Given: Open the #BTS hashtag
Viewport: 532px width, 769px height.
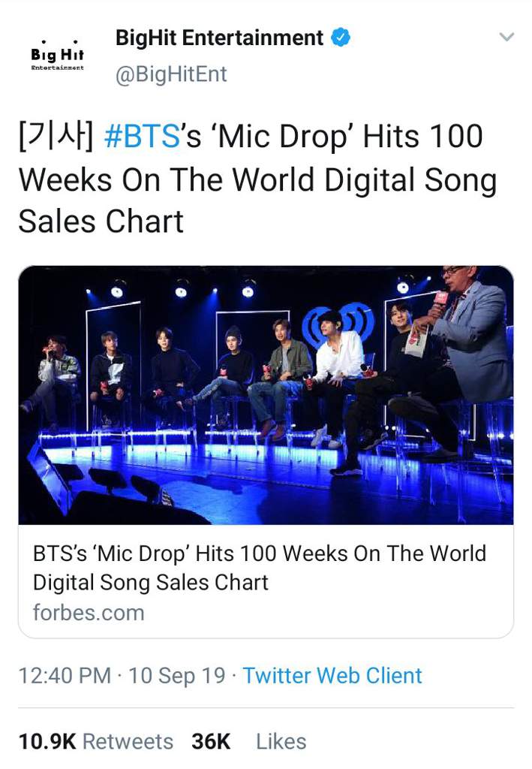Looking at the screenshot, I should 142,137.
